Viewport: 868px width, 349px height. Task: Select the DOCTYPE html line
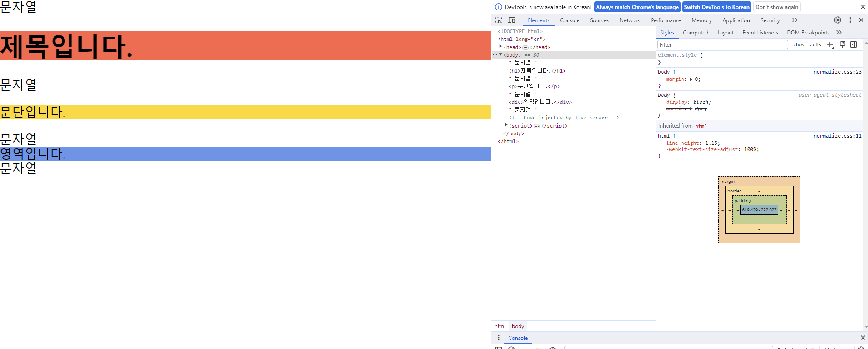tap(520, 31)
